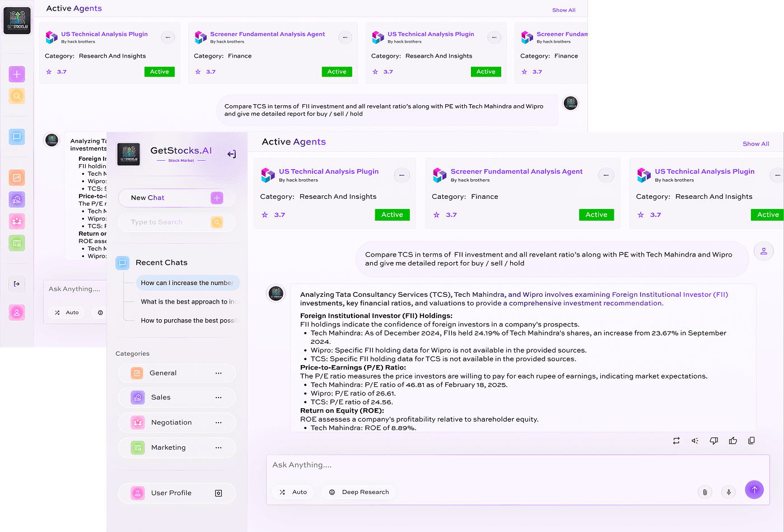
Task: Select the orange General icon in the background window sidebar
Action: (x=17, y=178)
